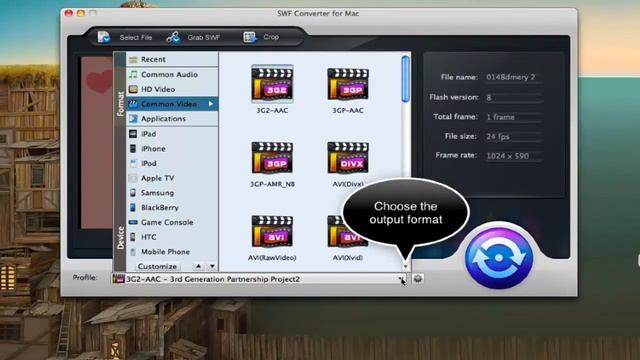Click the Total frame value 1 frame
Viewport: 640px width, 360px height.
point(500,117)
